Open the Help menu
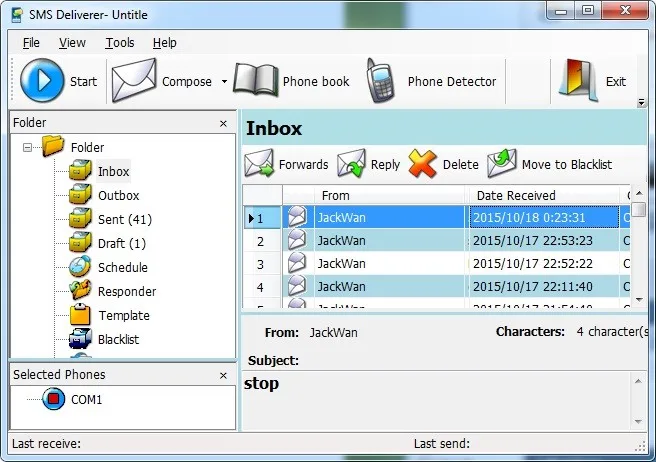This screenshot has width=656, height=462. click(164, 43)
